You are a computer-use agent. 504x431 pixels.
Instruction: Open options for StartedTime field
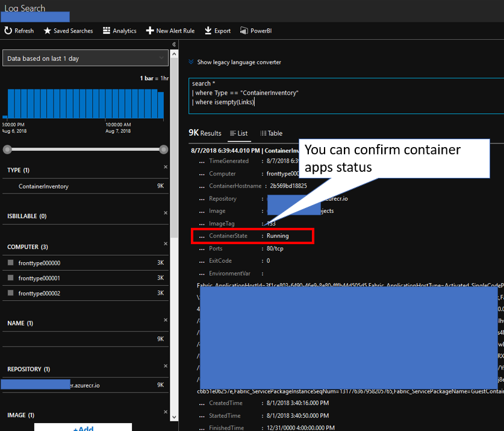point(202,416)
